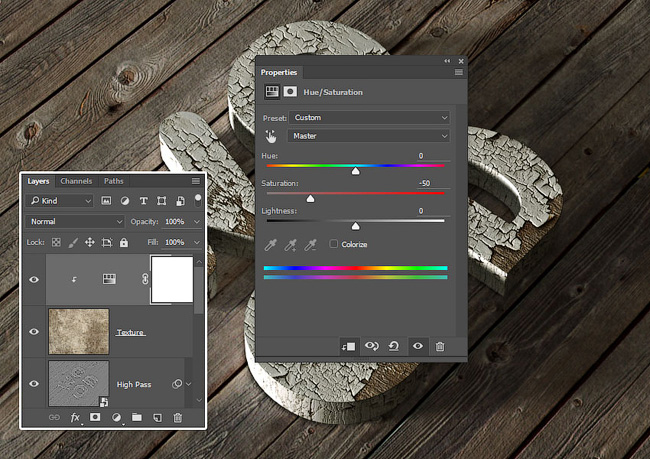Open the Fill slider dropdown
Screen dimensions: 650x459
[197, 243]
